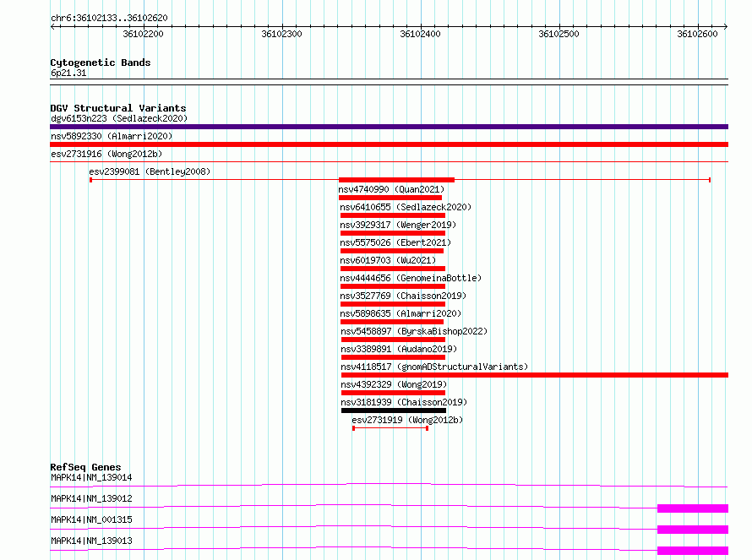Click the thick red nsv5892330 variant bar
This screenshot has height=560, width=752.
coord(389,144)
